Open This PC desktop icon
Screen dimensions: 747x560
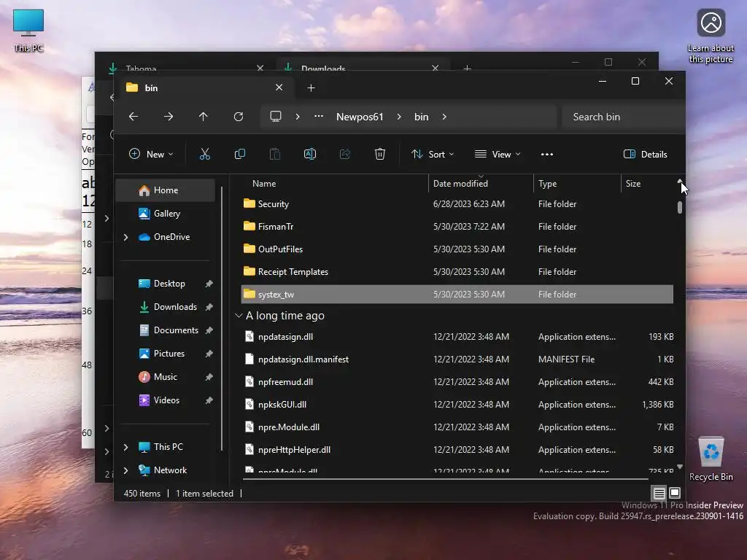(x=28, y=31)
